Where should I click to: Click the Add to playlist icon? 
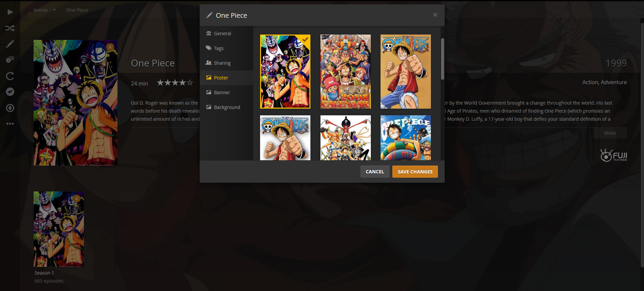tap(10, 60)
